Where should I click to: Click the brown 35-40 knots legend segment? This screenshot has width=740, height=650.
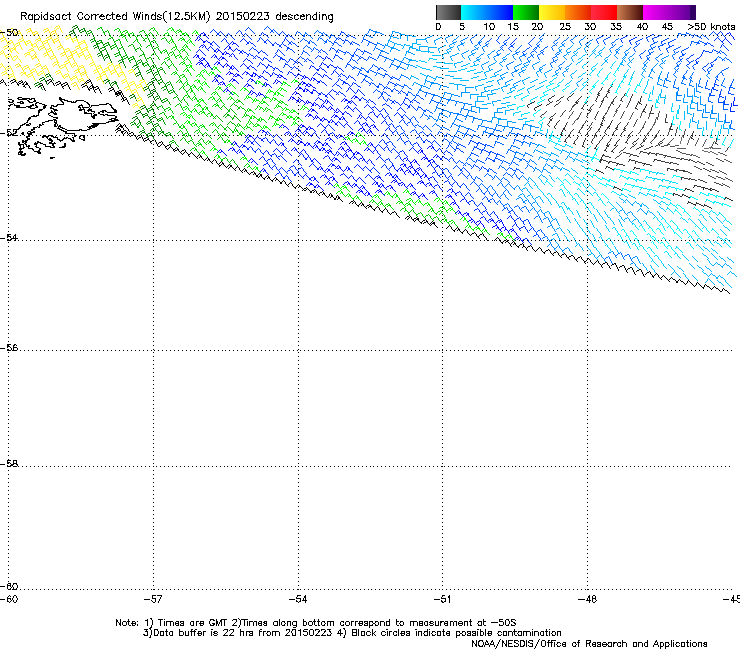coord(630,12)
